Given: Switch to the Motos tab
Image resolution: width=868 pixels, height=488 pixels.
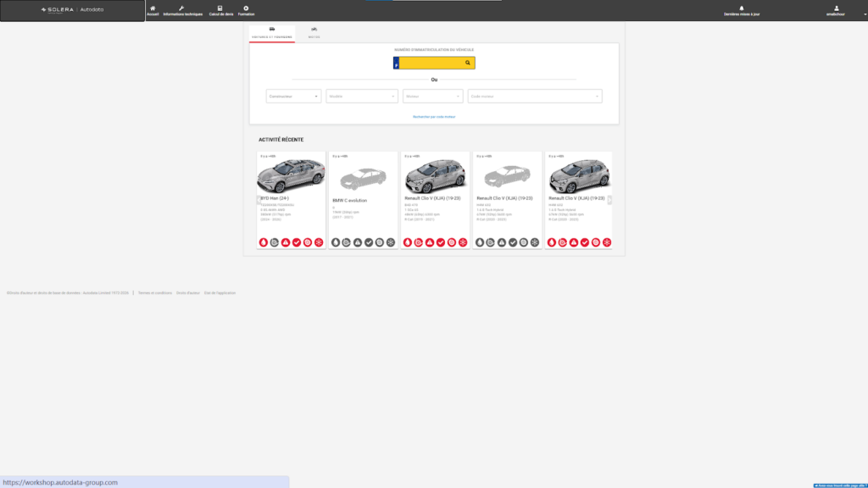Looking at the screenshot, I should click(x=314, y=33).
